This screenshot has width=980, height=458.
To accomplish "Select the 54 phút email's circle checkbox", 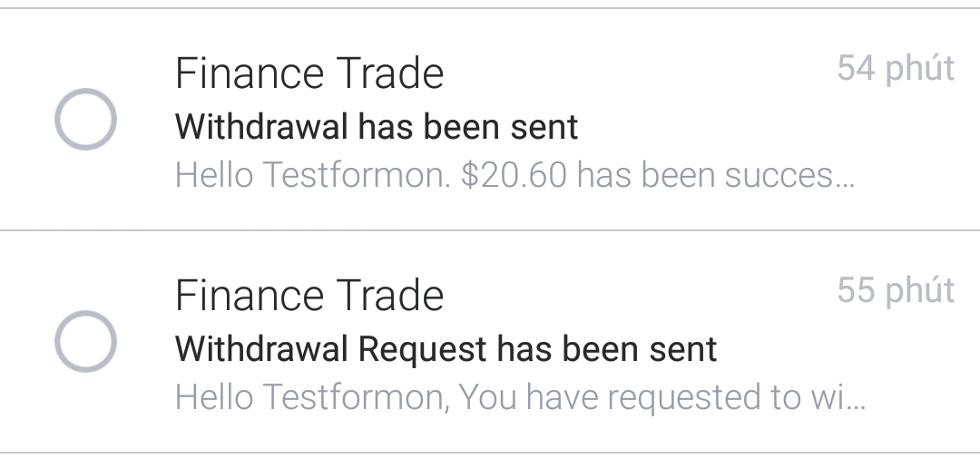I will [x=85, y=120].
